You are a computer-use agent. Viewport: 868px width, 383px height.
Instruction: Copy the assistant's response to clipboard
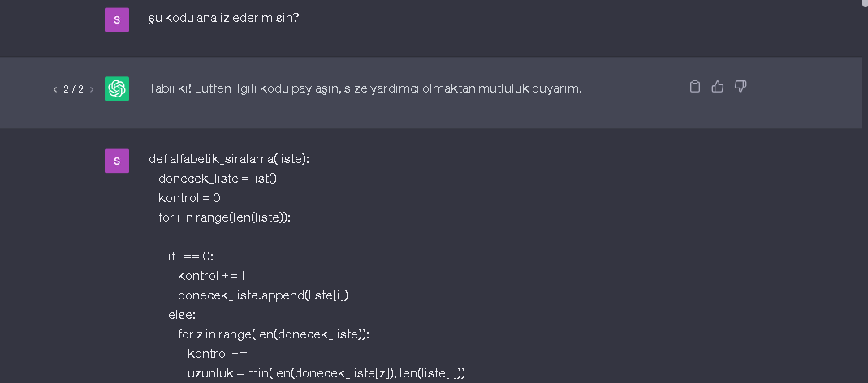(x=695, y=86)
